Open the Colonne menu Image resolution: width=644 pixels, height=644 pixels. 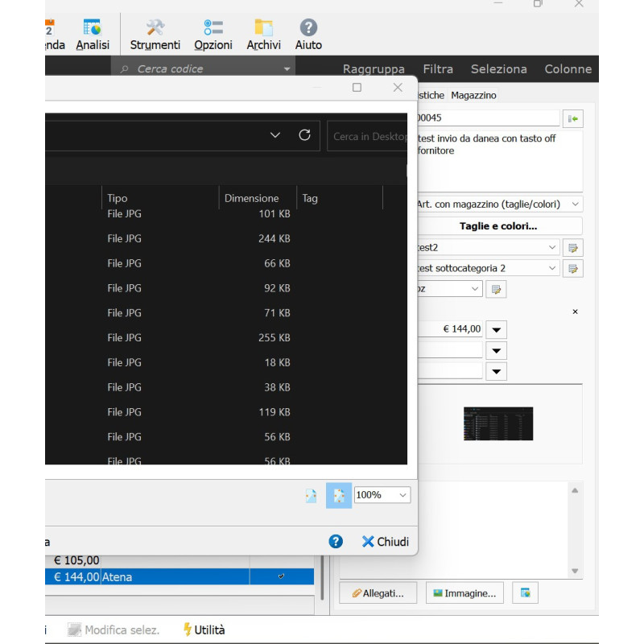568,69
